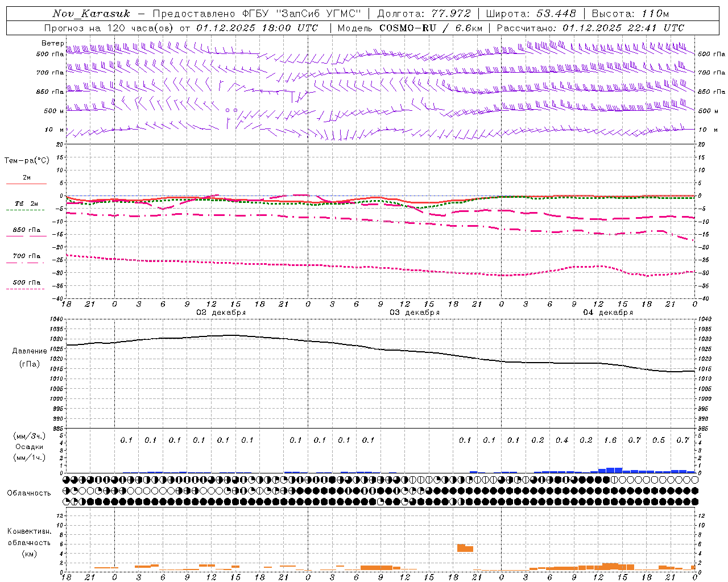Click the 'Высота: 110м' header value
728x582 pixels.
pyautogui.click(x=630, y=14)
